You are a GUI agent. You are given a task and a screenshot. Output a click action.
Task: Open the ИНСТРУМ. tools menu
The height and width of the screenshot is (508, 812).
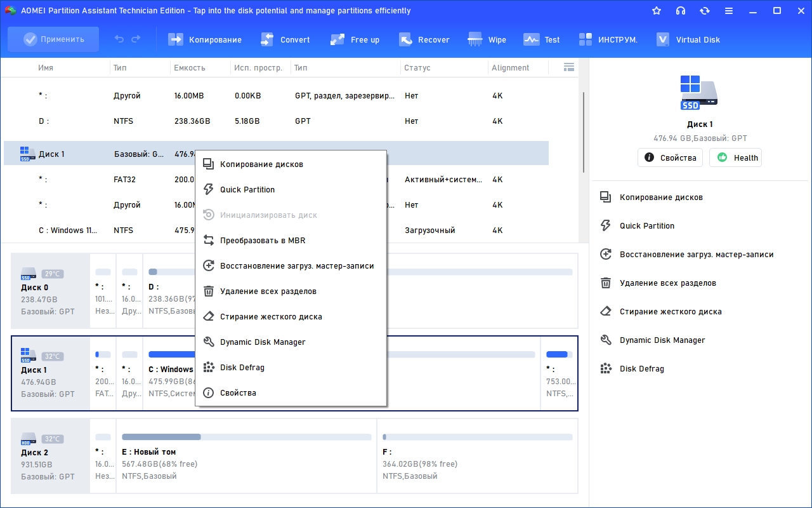(x=608, y=39)
